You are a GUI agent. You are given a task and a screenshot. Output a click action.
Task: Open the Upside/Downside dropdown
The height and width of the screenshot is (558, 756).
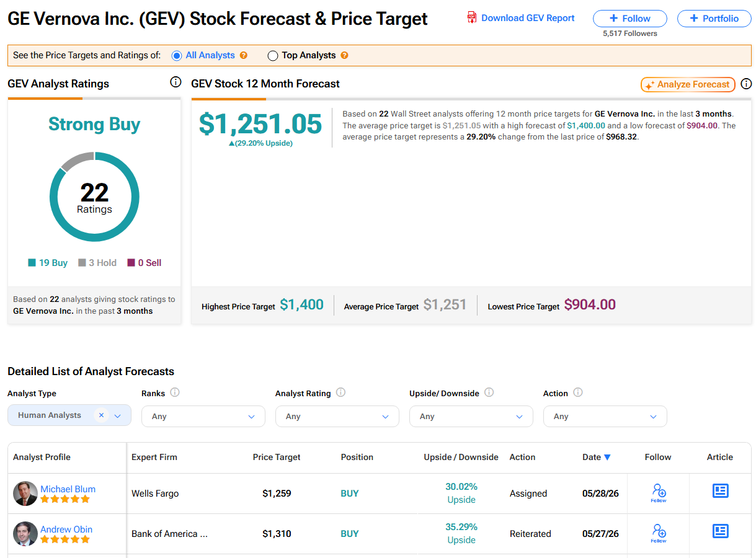click(471, 416)
